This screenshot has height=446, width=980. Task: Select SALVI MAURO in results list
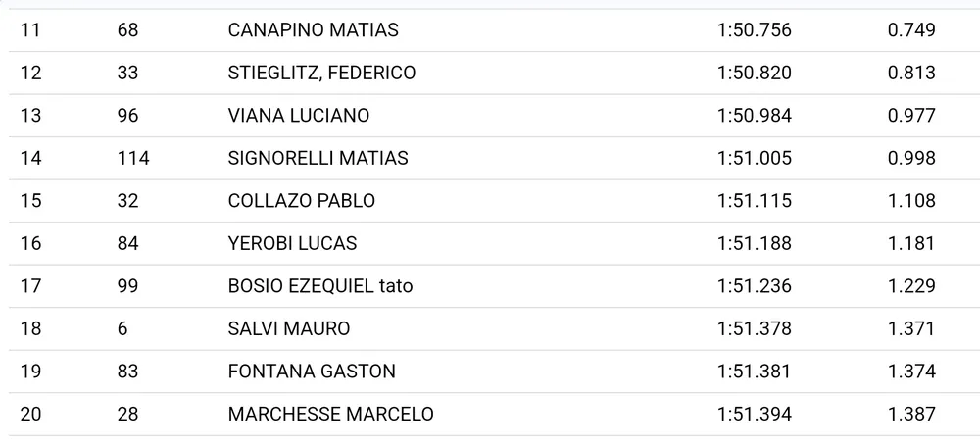click(288, 328)
